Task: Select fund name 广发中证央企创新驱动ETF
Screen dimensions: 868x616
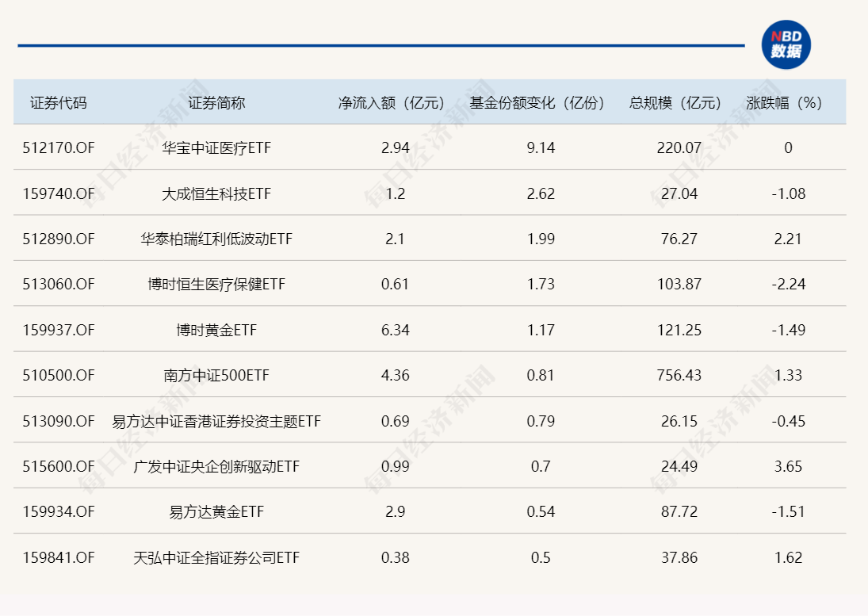Action: (x=216, y=467)
